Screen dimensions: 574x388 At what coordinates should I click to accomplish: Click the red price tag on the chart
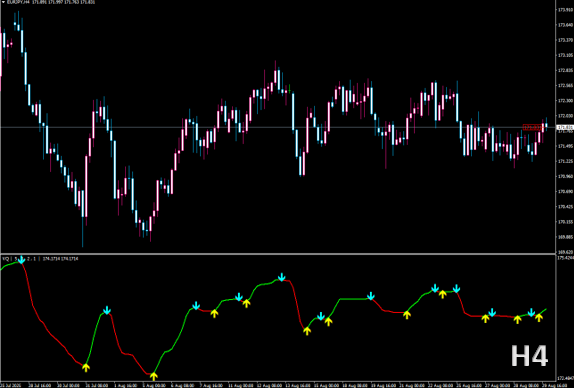pos(532,127)
